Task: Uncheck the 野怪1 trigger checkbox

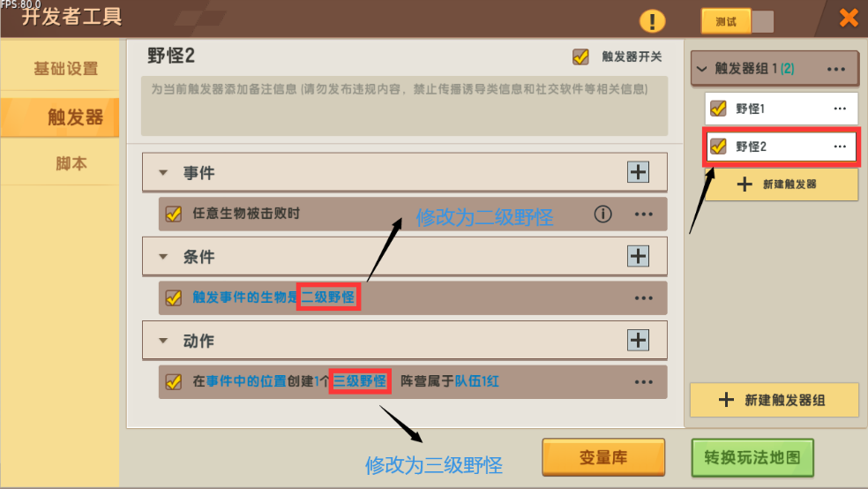Action: (719, 108)
